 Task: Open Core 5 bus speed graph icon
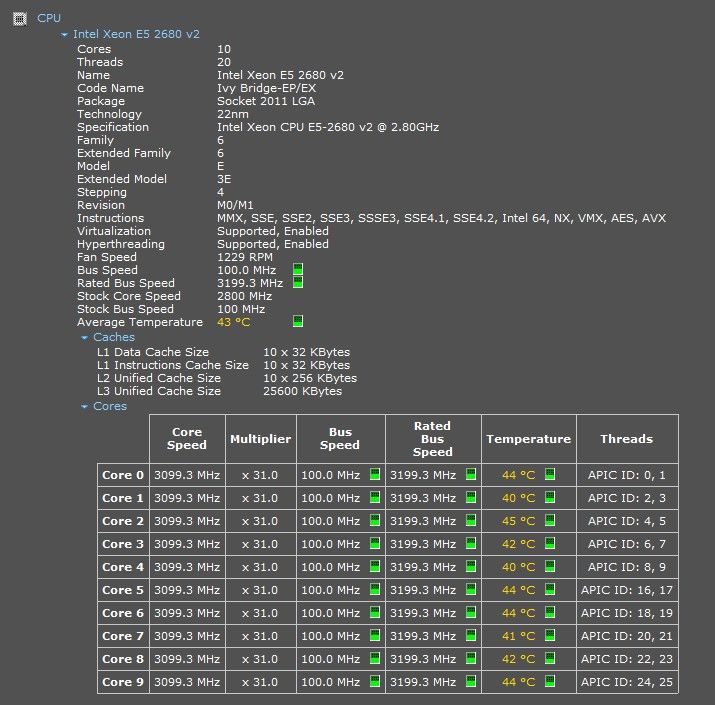[375, 589]
